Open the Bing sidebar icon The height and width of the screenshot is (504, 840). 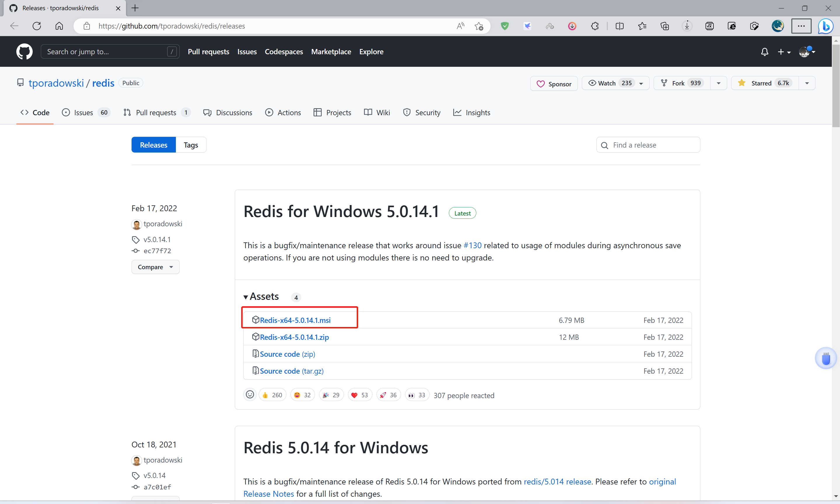click(825, 26)
